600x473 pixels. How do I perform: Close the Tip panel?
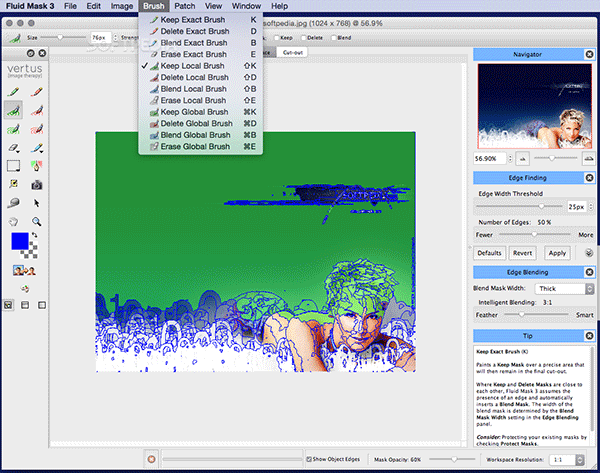pyautogui.click(x=589, y=336)
